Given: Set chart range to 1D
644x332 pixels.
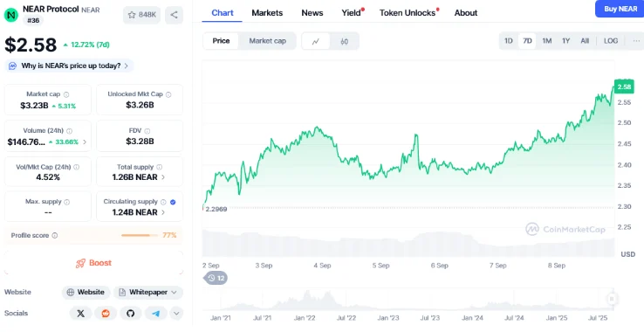Looking at the screenshot, I should pyautogui.click(x=509, y=41).
